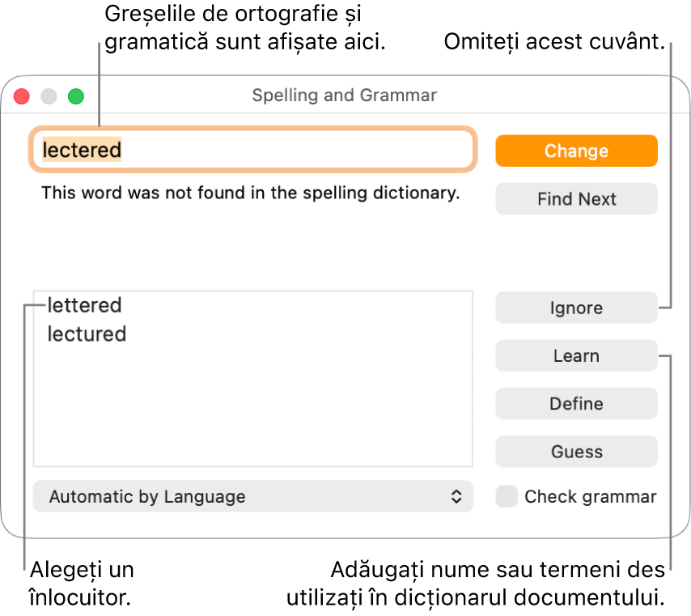The height and width of the screenshot is (616, 691).
Task: Click empty space below the suggestions list
Action: [252, 429]
